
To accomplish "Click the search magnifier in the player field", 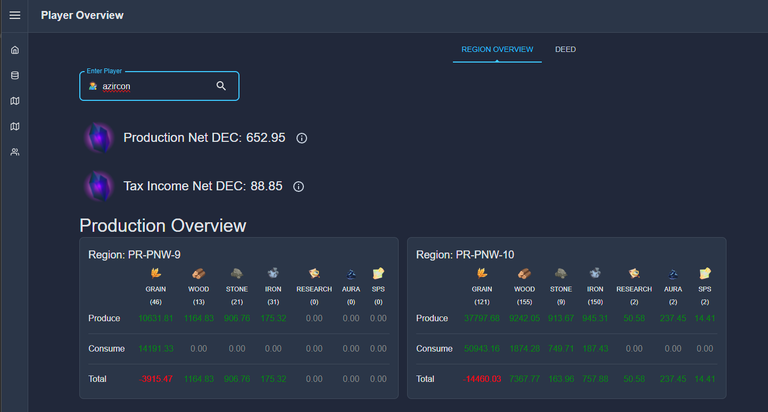I will coord(221,86).
